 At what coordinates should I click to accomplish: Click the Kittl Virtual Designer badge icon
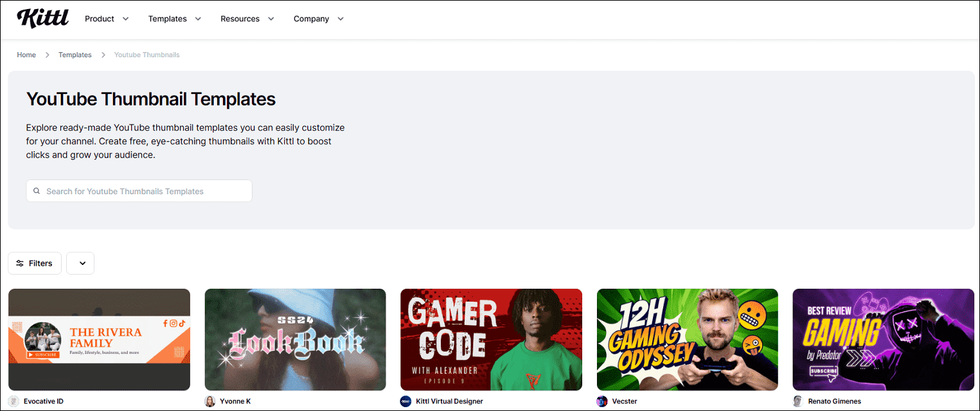click(x=405, y=401)
